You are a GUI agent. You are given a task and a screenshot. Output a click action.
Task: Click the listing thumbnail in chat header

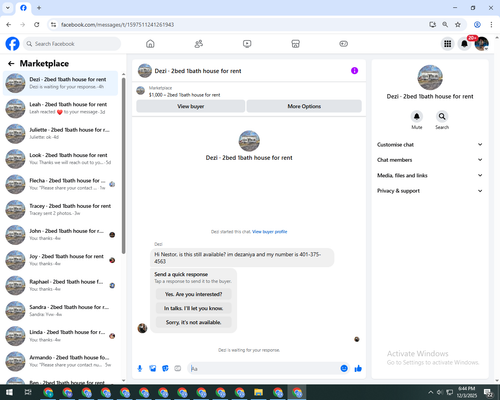[145, 71]
